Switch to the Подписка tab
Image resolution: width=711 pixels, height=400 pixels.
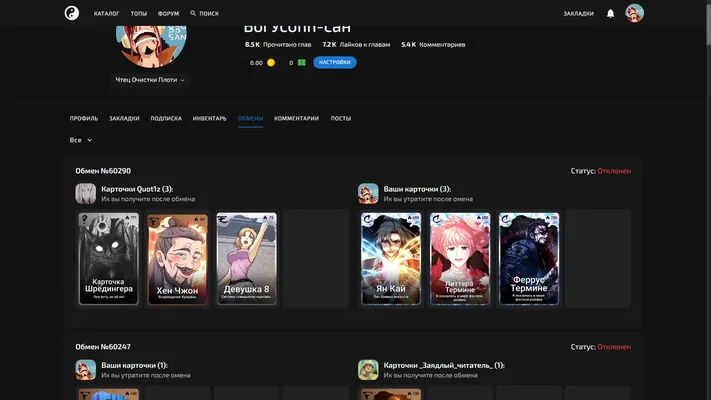point(166,118)
